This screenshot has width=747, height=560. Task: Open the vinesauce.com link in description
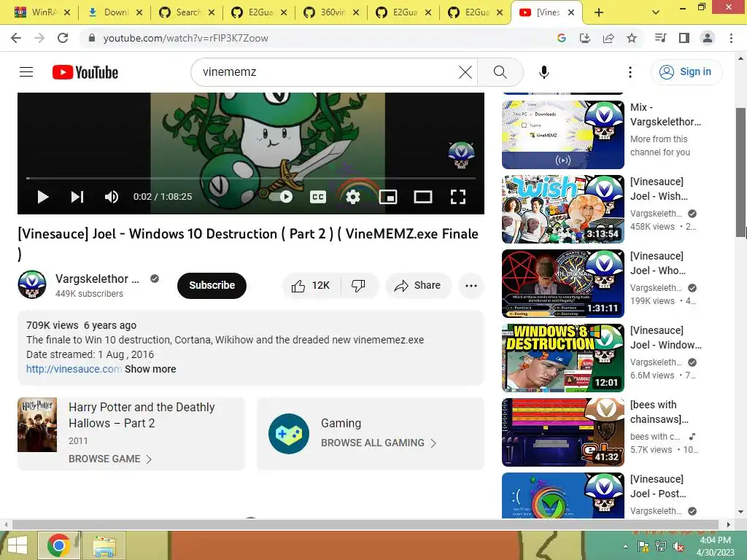point(74,369)
